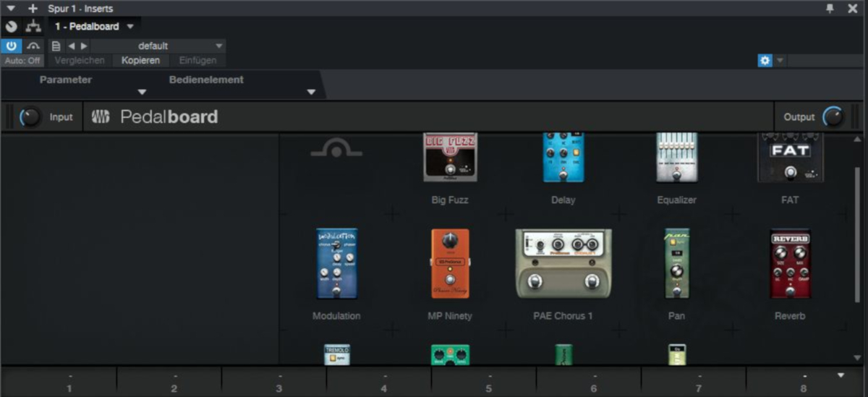The width and height of the screenshot is (868, 397).
Task: Adjust the Input gain knob
Action: (x=30, y=116)
